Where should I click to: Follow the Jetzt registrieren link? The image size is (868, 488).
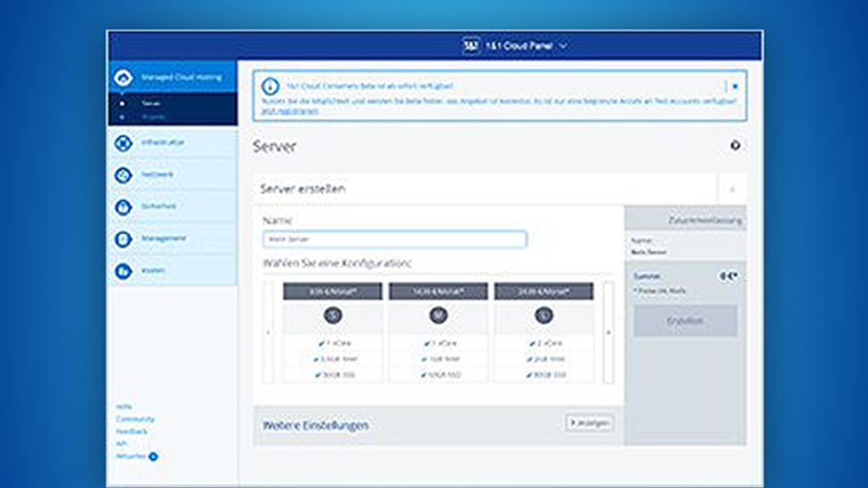[289, 111]
